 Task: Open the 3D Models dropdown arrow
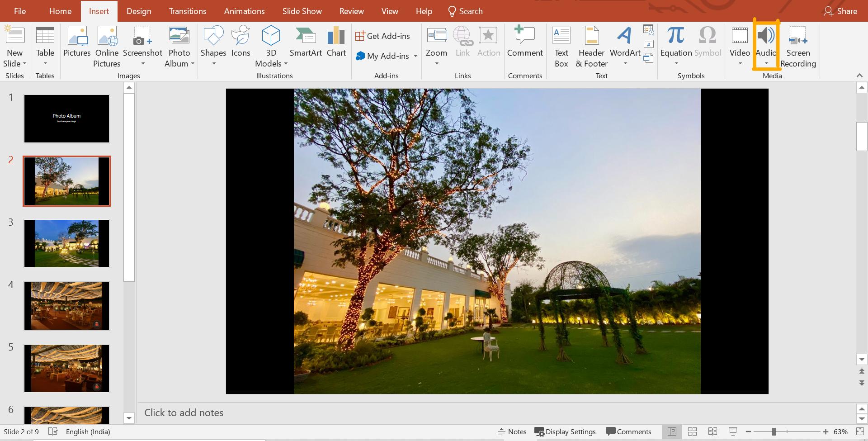coord(285,63)
